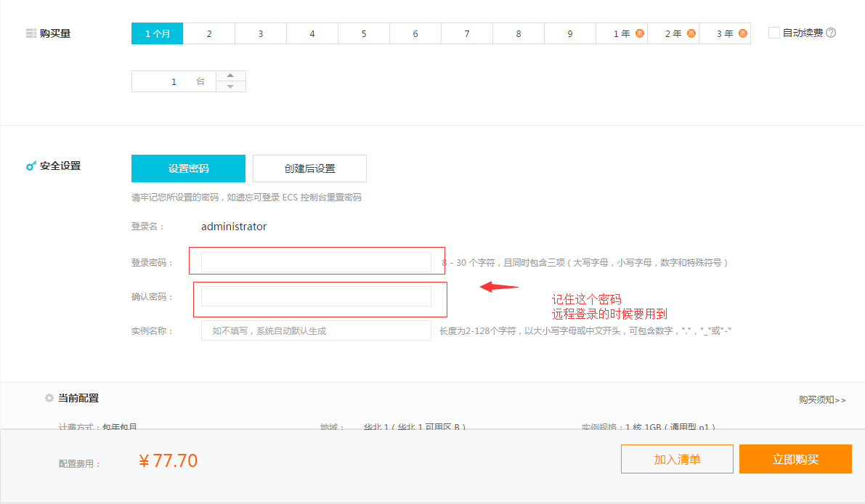This screenshot has height=504, width=865.
Task: Switch purchase duration to 1个月
Action: click(157, 33)
